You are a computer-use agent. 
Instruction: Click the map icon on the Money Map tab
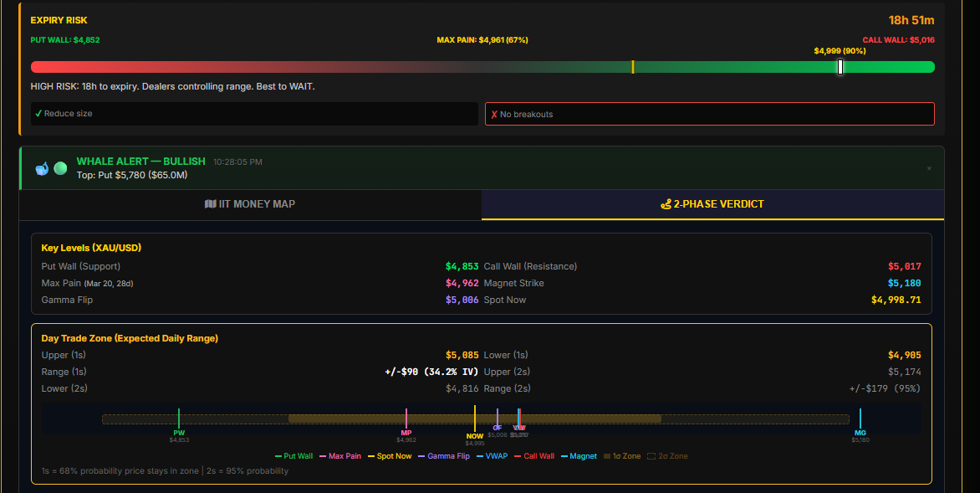(210, 204)
